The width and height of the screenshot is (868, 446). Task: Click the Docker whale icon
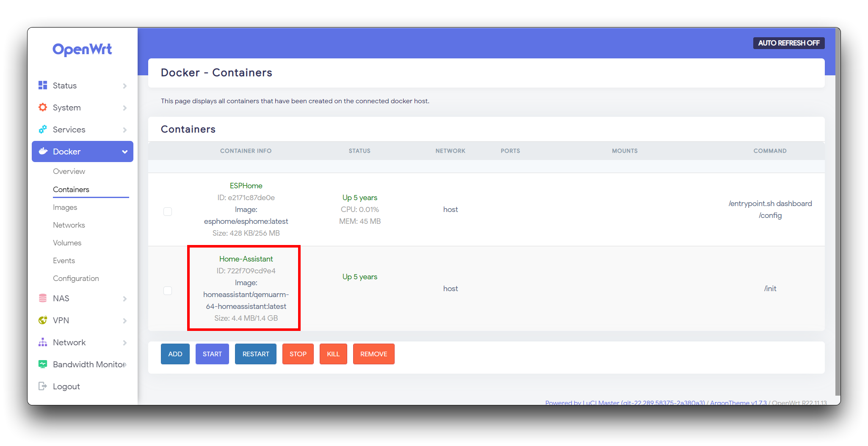tap(43, 151)
